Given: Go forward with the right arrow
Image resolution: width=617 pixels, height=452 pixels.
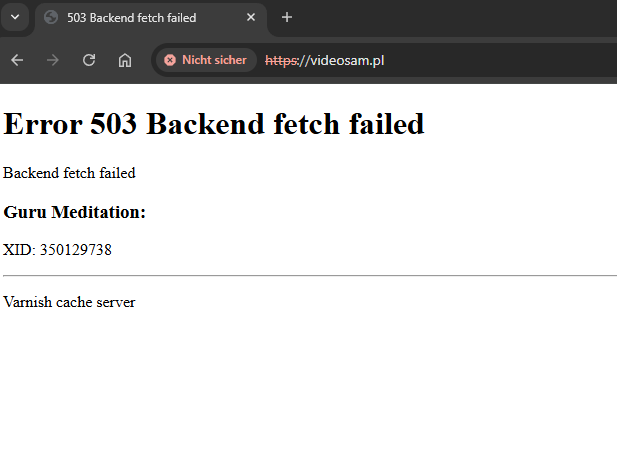Looking at the screenshot, I should (x=52, y=60).
